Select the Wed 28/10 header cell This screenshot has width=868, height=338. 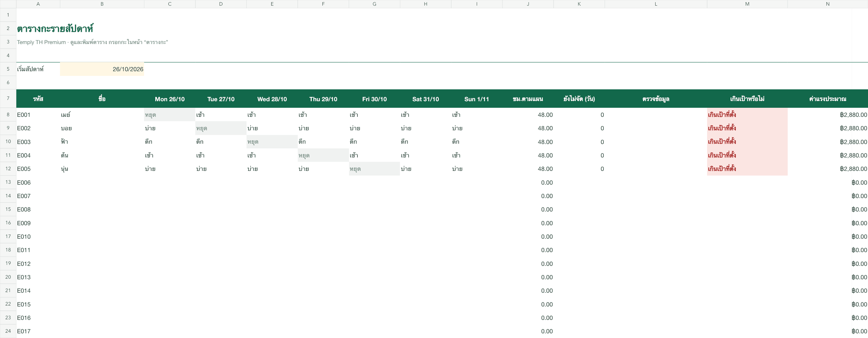coord(272,99)
